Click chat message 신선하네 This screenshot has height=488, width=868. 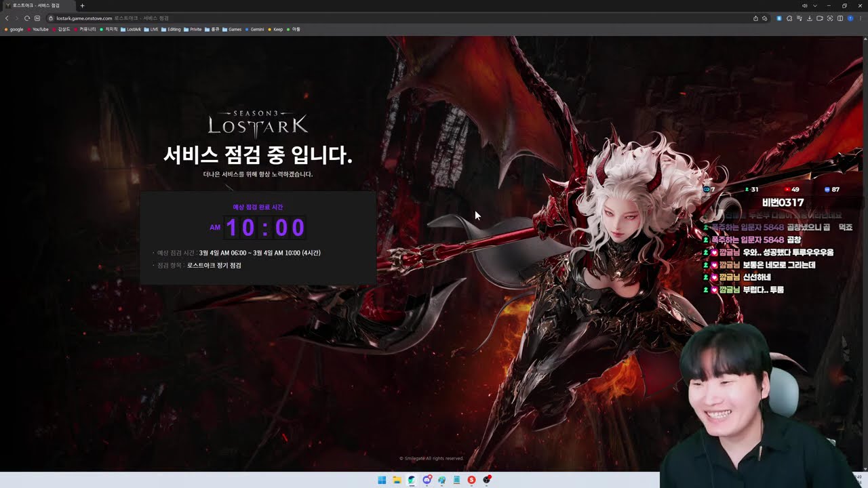coord(756,277)
